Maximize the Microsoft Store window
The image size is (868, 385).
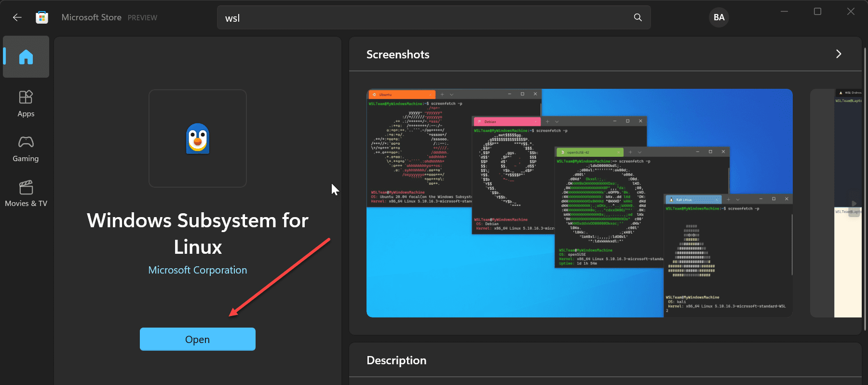[x=817, y=12]
